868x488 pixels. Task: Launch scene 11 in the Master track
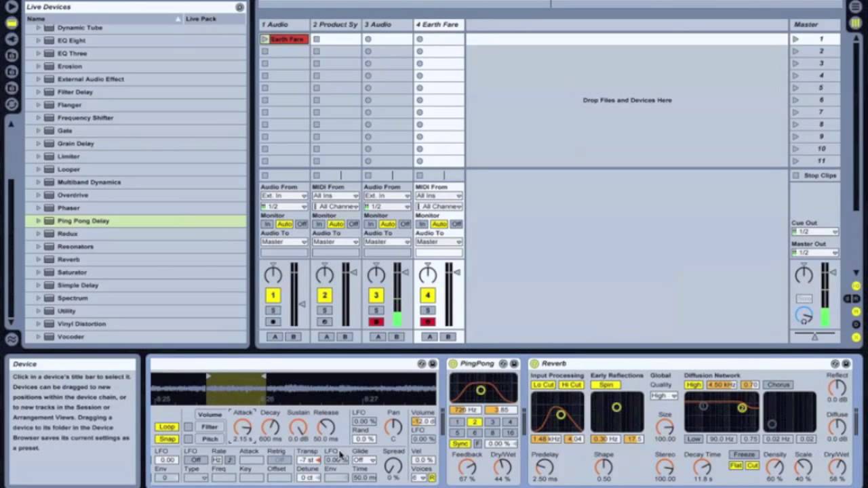pyautogui.click(x=796, y=161)
